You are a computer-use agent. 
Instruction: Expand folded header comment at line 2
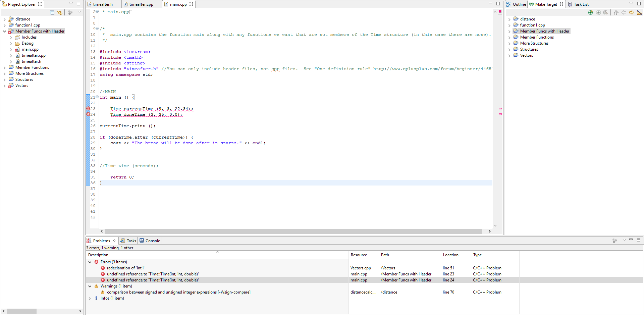97,11
